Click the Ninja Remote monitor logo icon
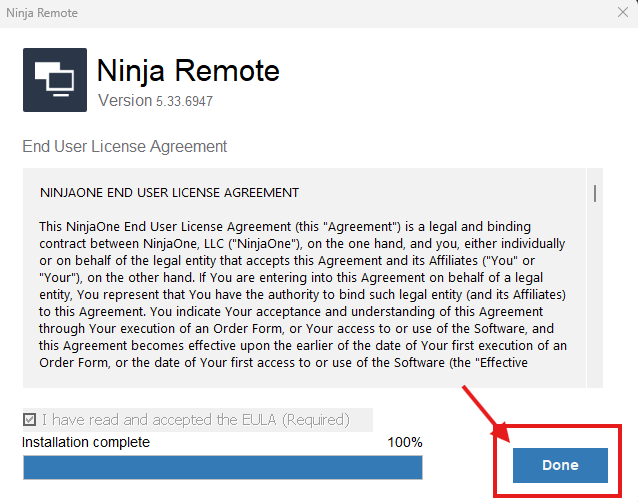 [54, 79]
